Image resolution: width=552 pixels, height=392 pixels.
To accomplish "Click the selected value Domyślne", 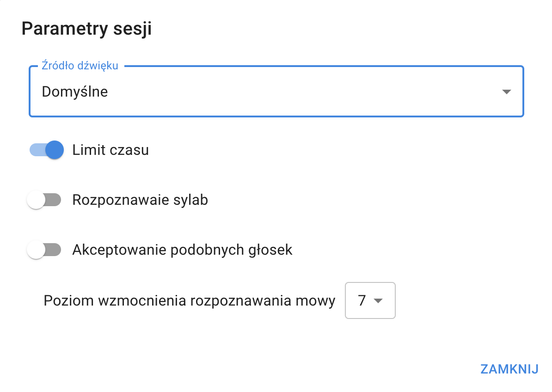I will pos(75,92).
